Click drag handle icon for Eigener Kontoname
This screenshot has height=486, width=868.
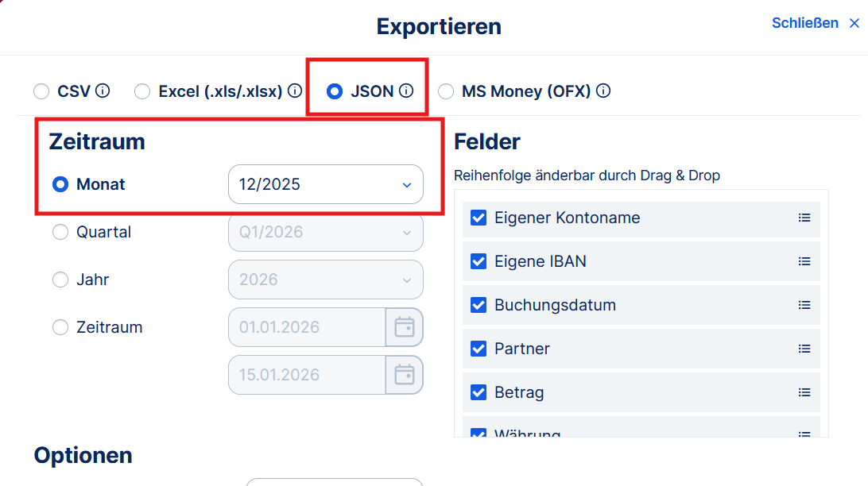804,218
